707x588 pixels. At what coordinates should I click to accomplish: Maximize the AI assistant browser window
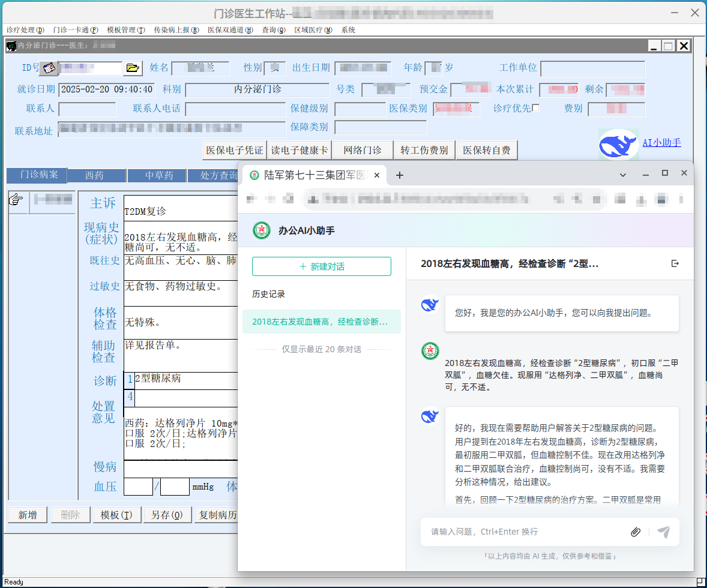tap(664, 173)
